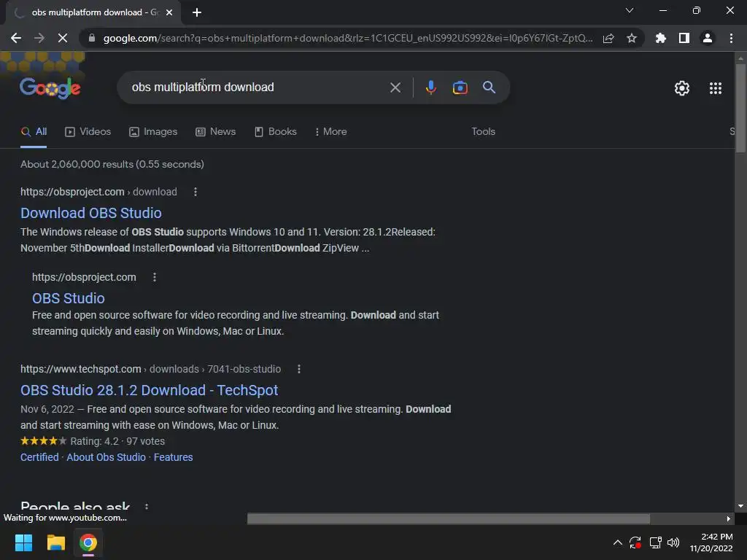Open the volume tray icon

(673, 542)
